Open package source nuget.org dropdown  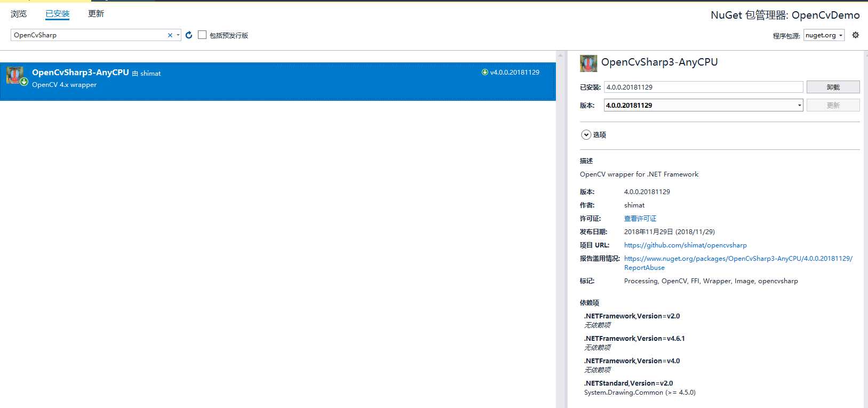click(x=824, y=35)
